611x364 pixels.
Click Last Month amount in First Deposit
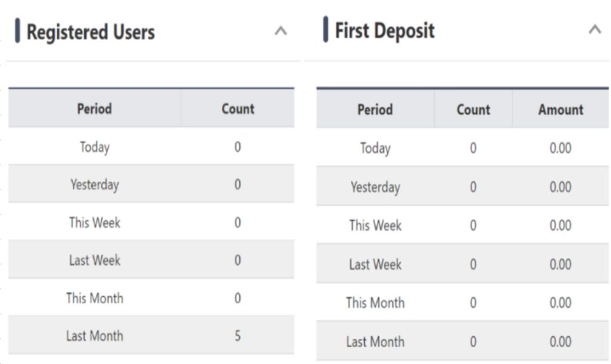(560, 342)
